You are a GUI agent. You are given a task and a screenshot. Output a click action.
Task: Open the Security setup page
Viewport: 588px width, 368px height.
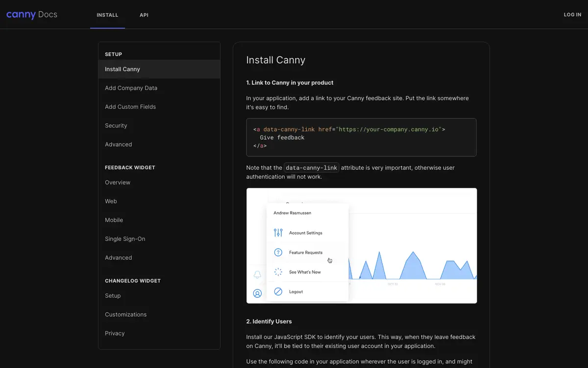click(159, 126)
